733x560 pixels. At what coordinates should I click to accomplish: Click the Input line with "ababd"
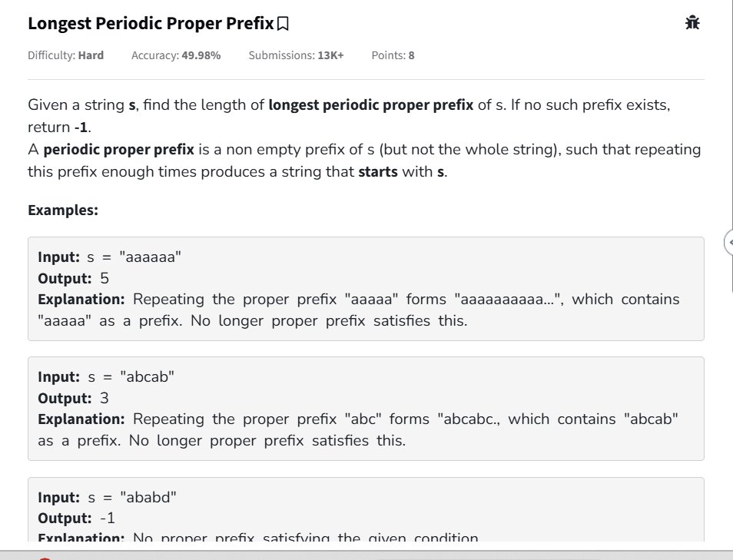tap(107, 497)
